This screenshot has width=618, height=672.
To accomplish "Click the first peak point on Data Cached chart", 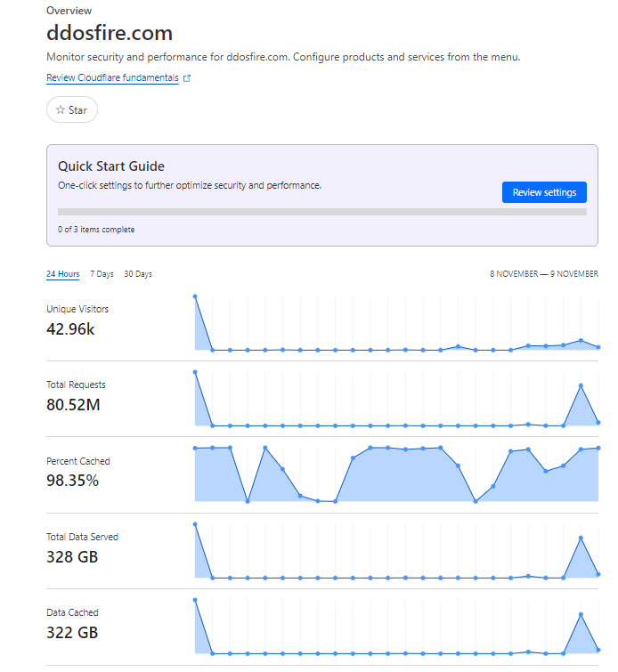I will (x=195, y=600).
